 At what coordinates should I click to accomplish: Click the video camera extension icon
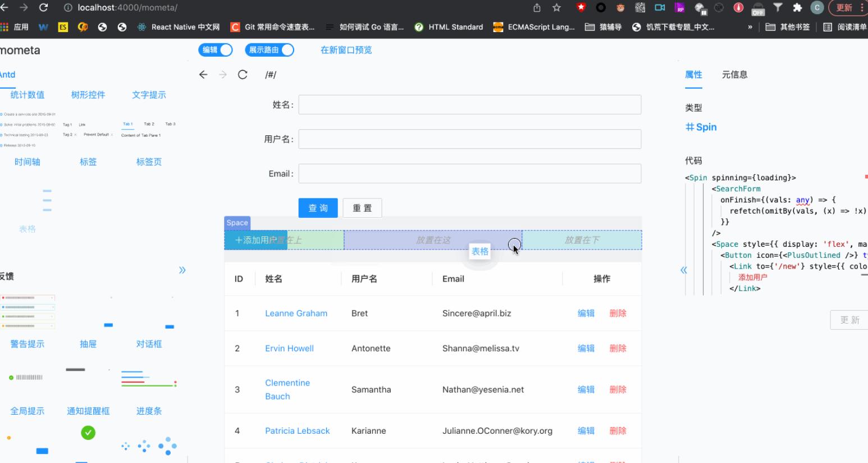(660, 8)
